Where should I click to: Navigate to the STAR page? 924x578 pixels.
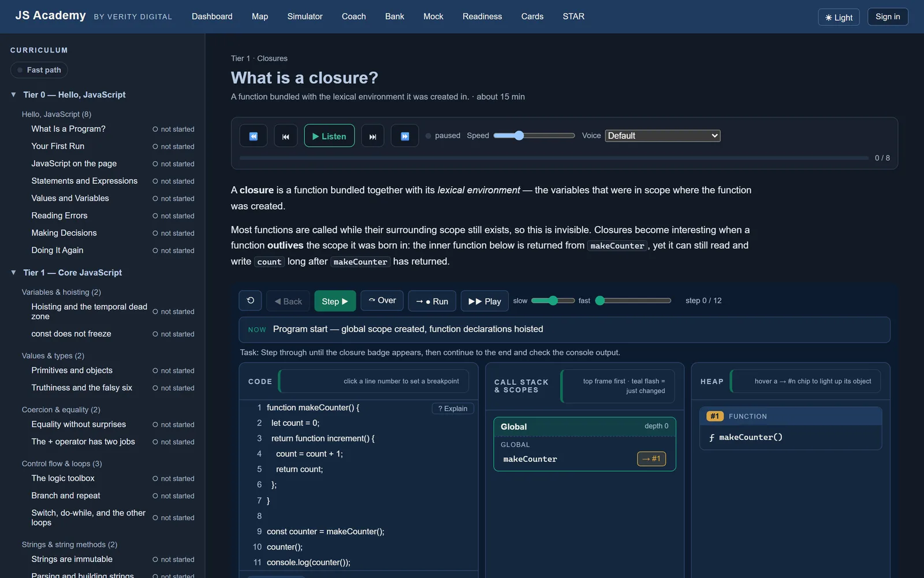point(573,17)
